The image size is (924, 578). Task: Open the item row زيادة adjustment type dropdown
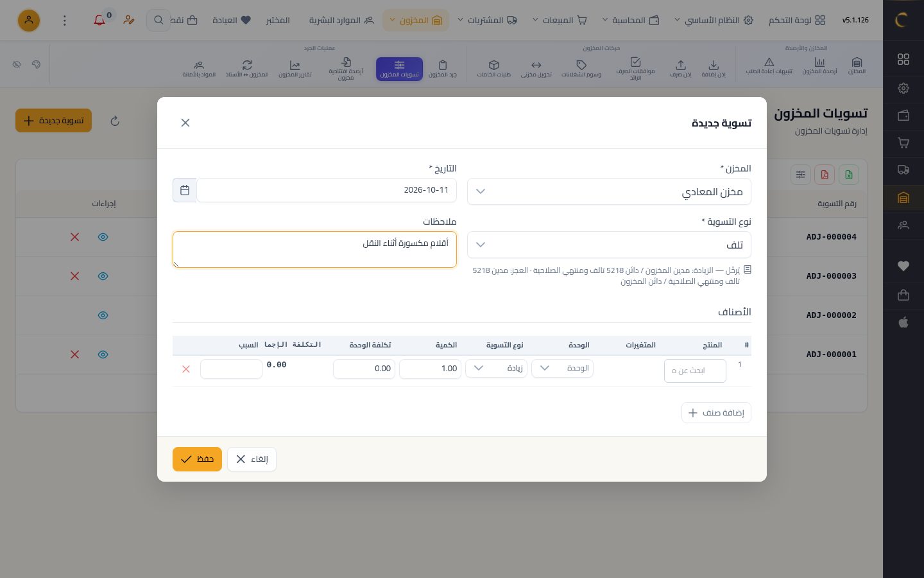coord(496,368)
